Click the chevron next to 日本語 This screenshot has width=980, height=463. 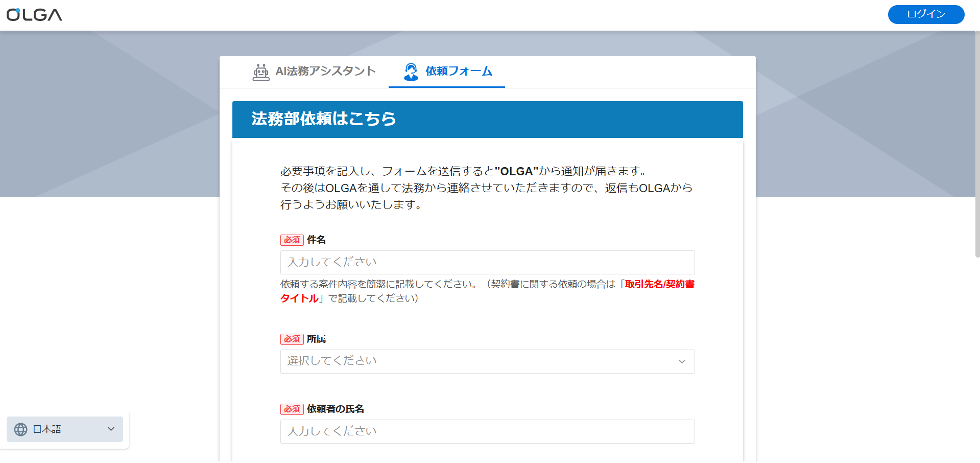[x=111, y=429]
